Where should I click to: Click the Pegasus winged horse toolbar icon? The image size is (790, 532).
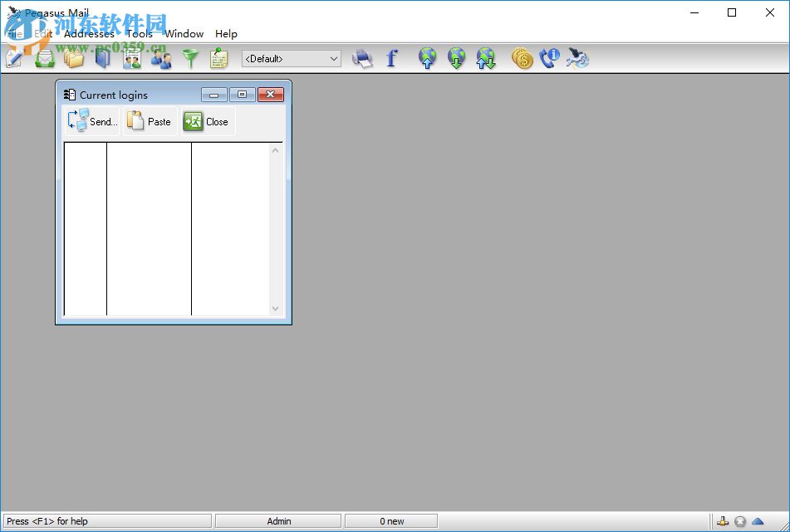[577, 58]
